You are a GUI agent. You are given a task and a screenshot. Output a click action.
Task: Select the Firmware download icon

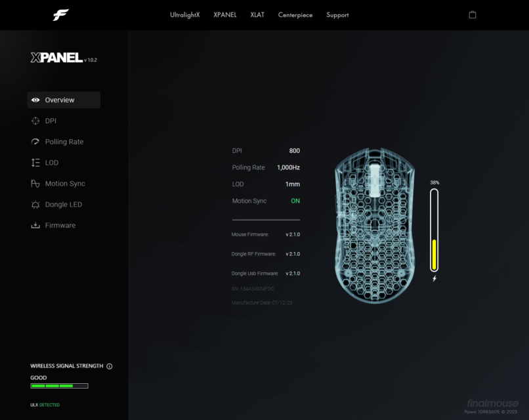click(35, 225)
